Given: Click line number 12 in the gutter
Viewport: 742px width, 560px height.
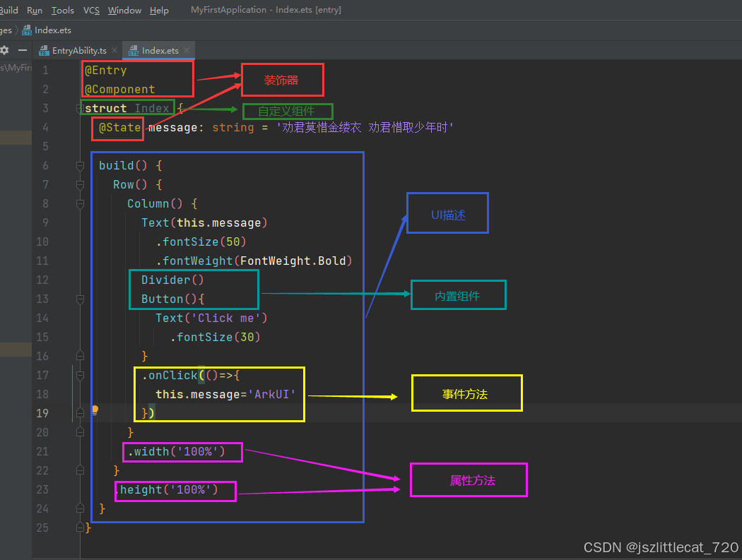Looking at the screenshot, I should [42, 280].
